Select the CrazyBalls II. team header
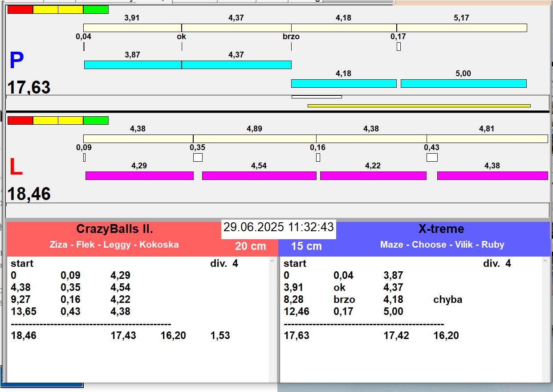The width and height of the screenshot is (553, 392). pyautogui.click(x=114, y=229)
